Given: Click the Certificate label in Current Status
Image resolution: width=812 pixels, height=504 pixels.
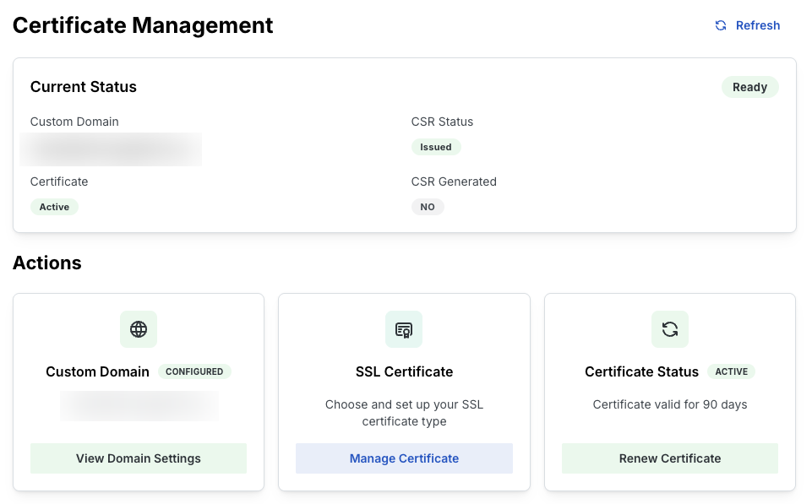Looking at the screenshot, I should point(59,182).
